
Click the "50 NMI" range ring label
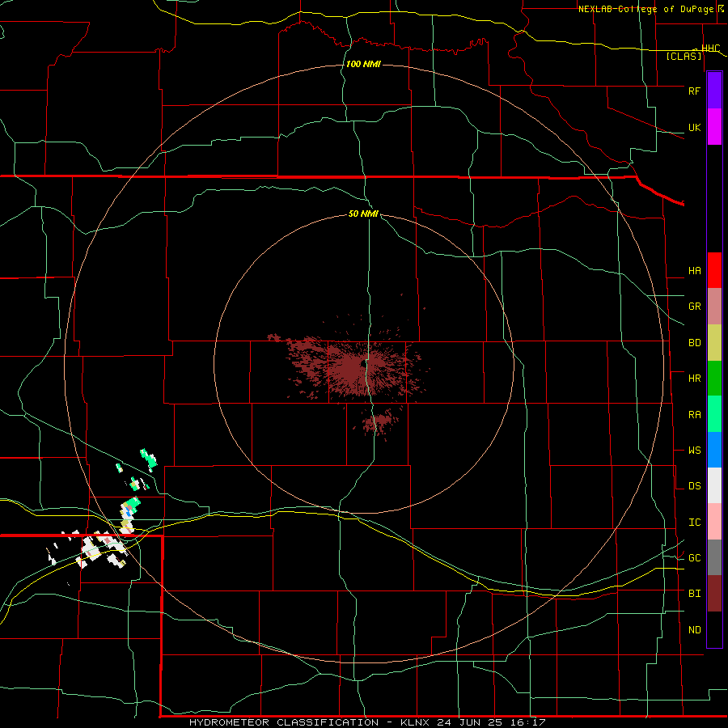coord(363,214)
